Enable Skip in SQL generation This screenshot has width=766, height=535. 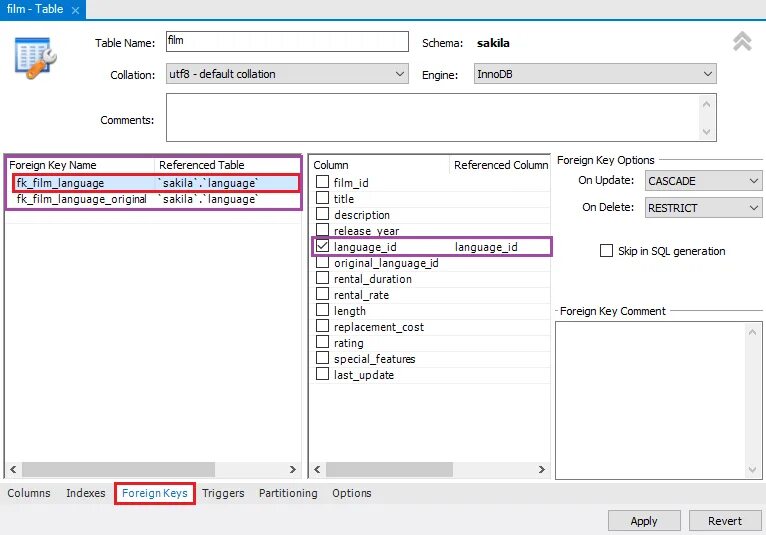point(606,251)
